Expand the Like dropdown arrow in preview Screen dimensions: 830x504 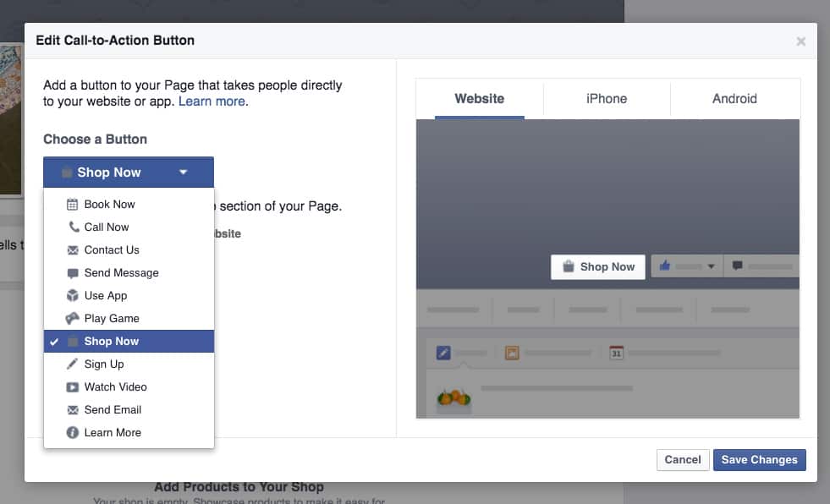pyautogui.click(x=711, y=266)
